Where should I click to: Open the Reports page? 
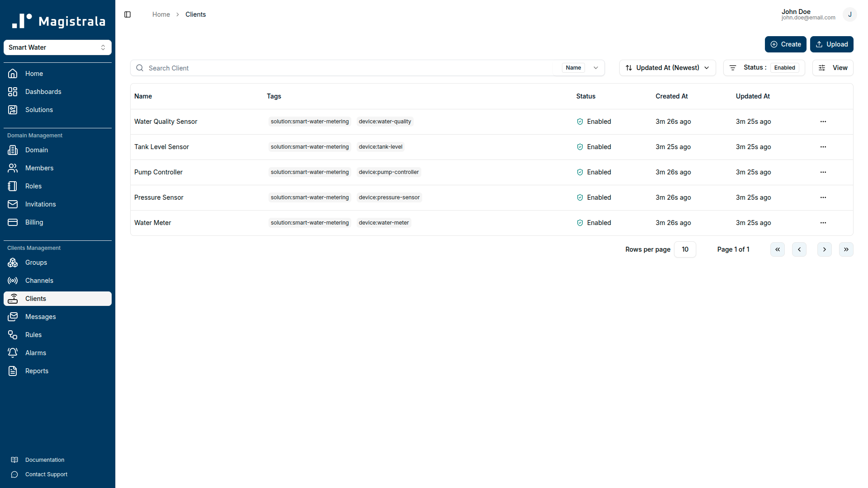pyautogui.click(x=36, y=371)
